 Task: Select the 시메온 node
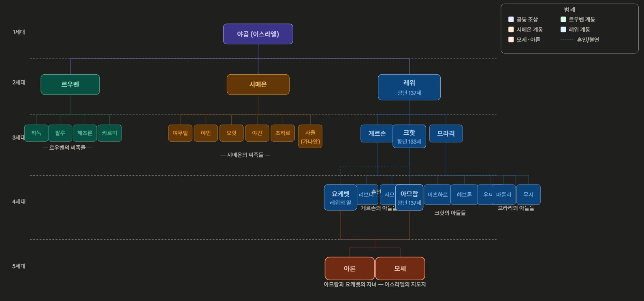[x=258, y=84]
